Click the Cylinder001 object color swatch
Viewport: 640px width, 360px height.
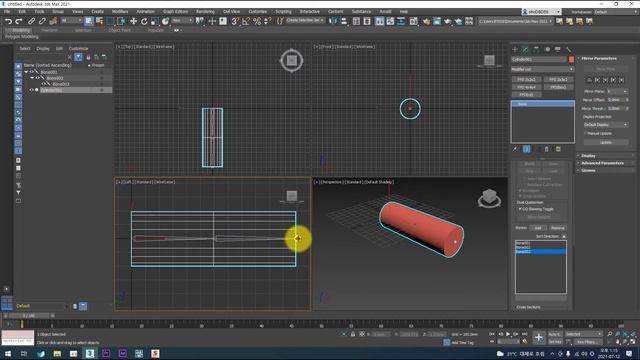coord(571,60)
